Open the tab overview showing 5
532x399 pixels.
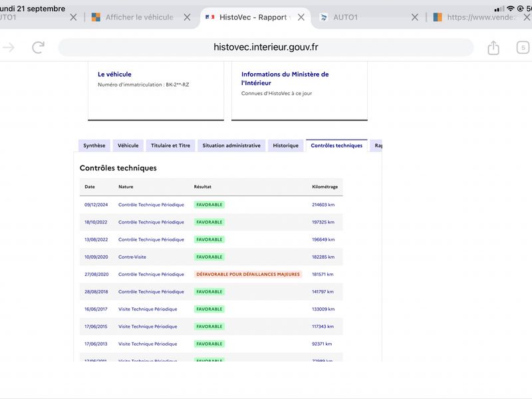[523, 47]
